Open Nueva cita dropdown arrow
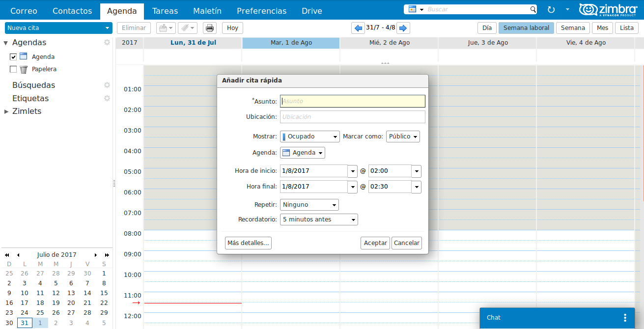The image size is (644, 329). [x=108, y=28]
